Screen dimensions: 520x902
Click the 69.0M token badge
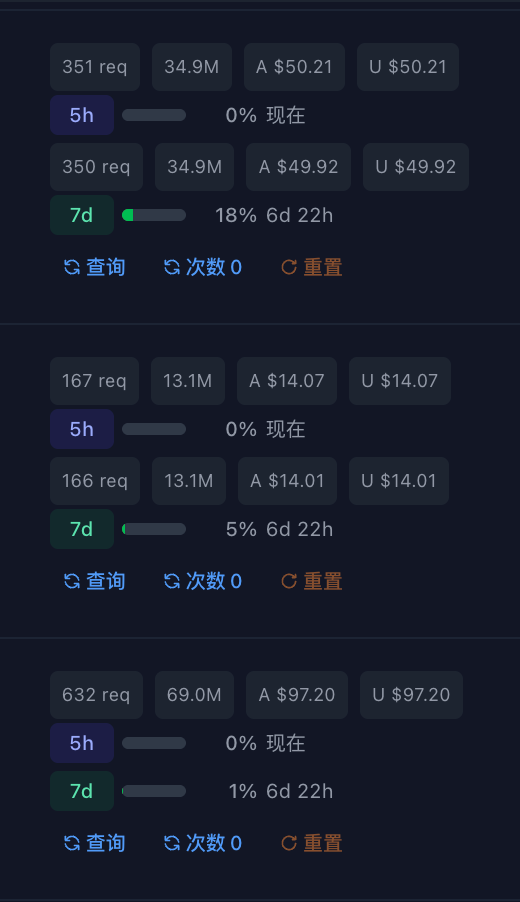point(194,695)
